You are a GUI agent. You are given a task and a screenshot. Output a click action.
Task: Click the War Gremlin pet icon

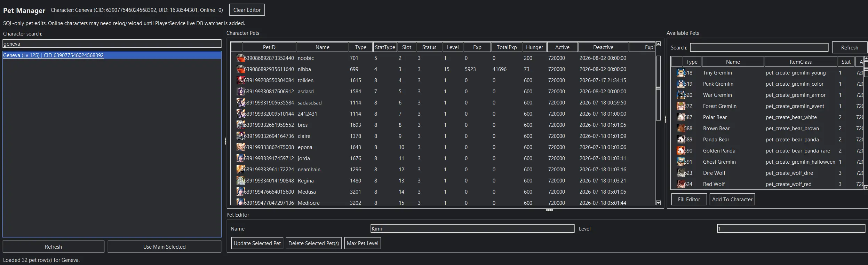[680, 95]
